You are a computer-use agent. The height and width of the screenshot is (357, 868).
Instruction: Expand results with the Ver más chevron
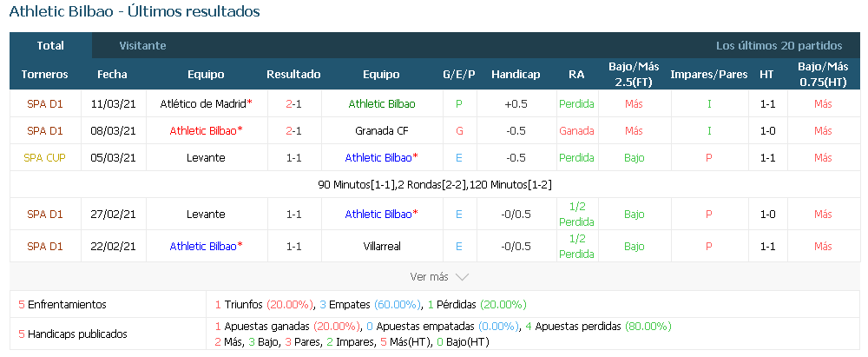tap(462, 276)
